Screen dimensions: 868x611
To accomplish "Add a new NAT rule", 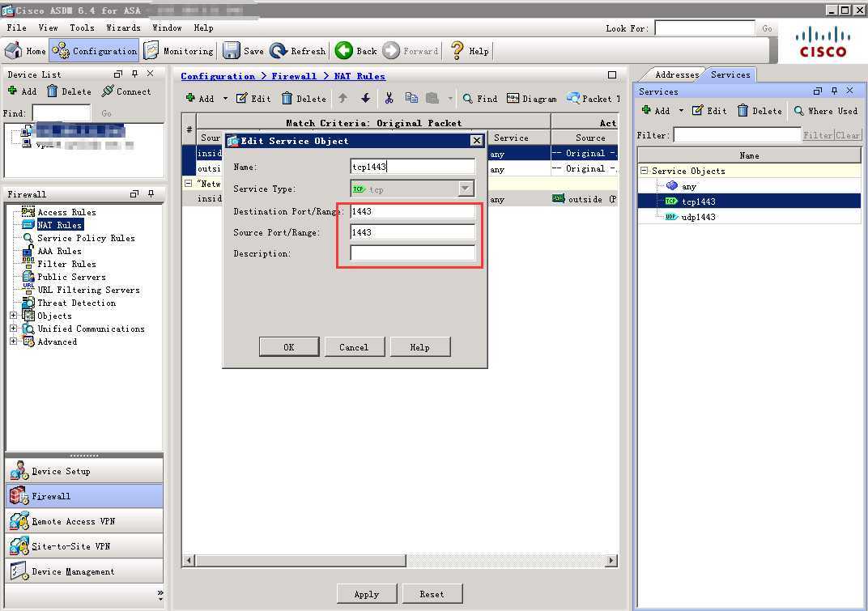I will coord(200,99).
